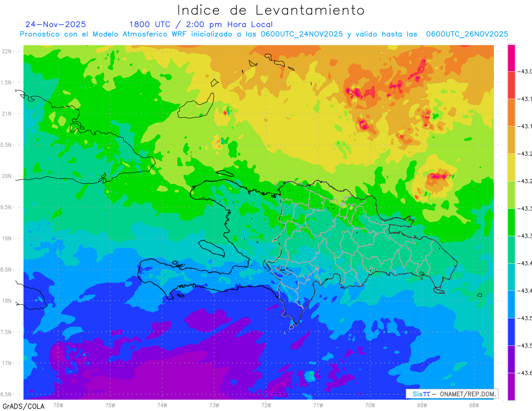This screenshot has width=532, height=411.
Task: Click the purple swatch at the legend bottom
Action: tap(511, 386)
